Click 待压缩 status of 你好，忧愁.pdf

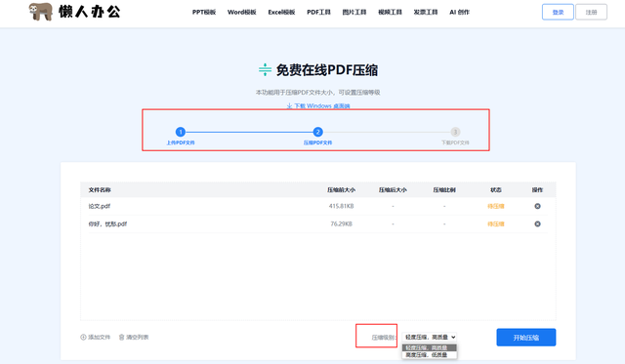495,223
